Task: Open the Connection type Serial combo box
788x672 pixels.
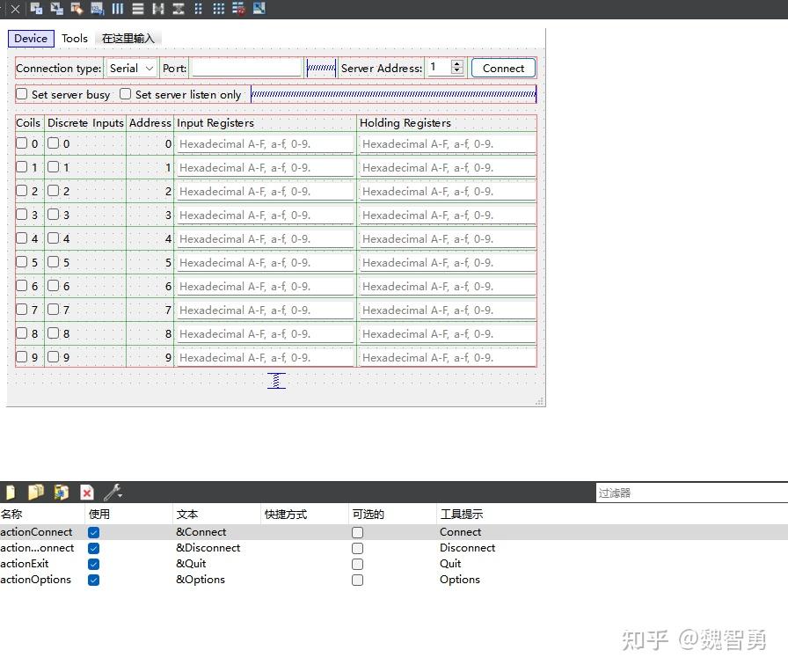Action: point(131,69)
